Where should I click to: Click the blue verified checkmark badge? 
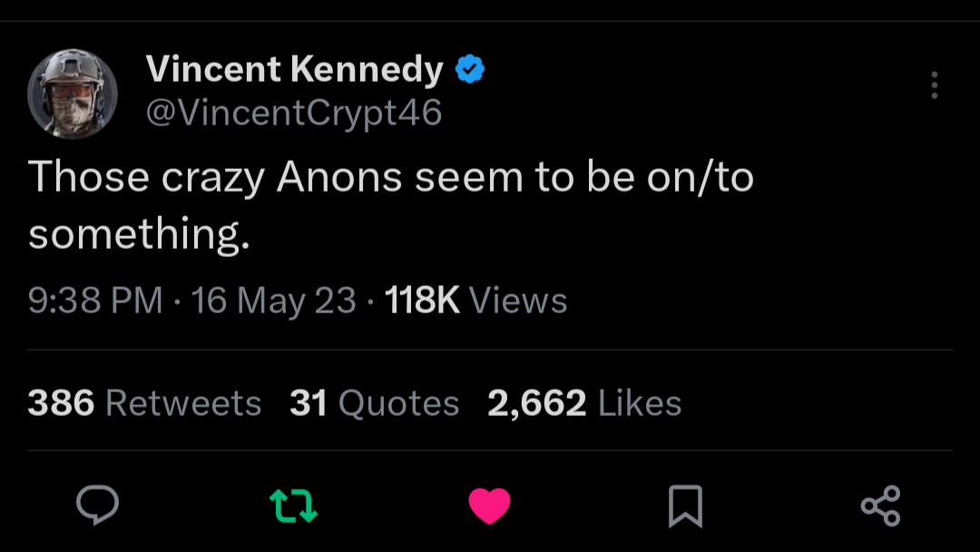469,69
